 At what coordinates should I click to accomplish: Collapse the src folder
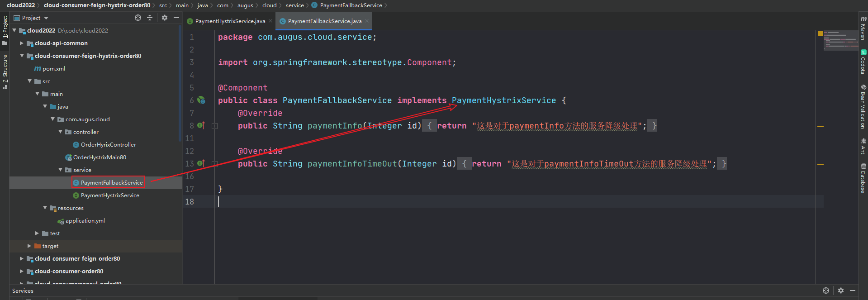[30, 81]
